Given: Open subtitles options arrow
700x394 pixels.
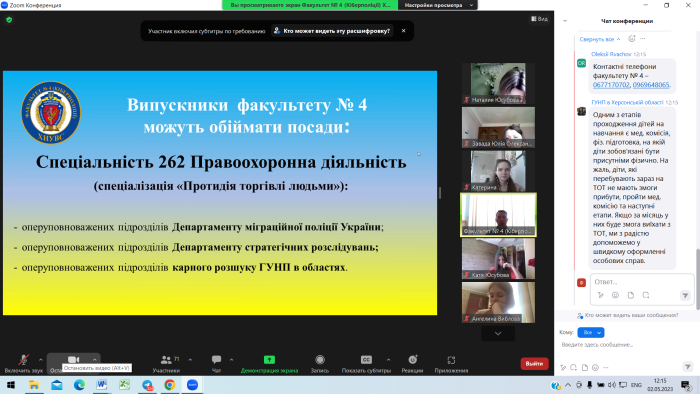Looking at the screenshot, I should point(388,360).
